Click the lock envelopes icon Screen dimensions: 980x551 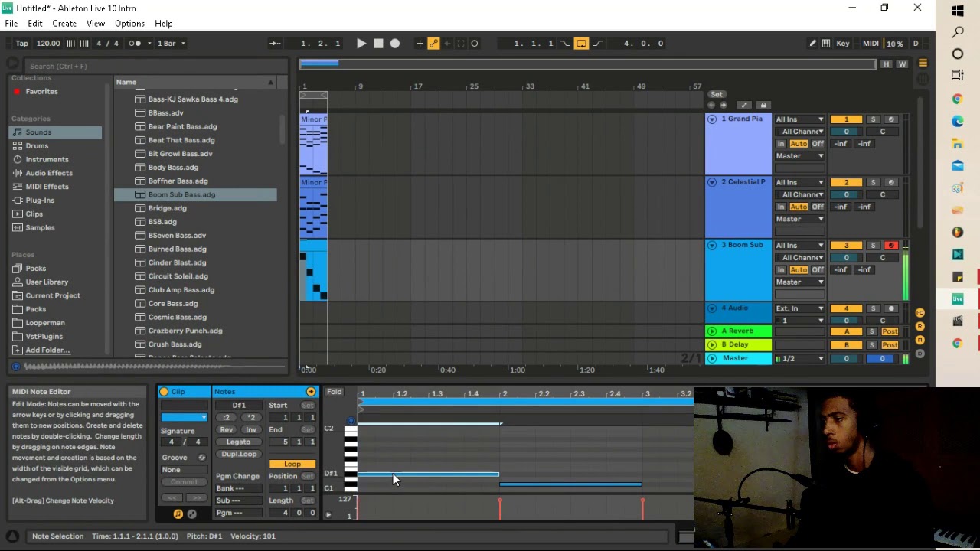tap(763, 105)
